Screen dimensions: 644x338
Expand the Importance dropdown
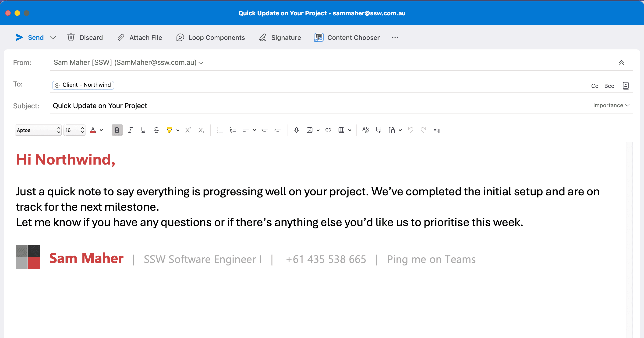click(x=611, y=105)
